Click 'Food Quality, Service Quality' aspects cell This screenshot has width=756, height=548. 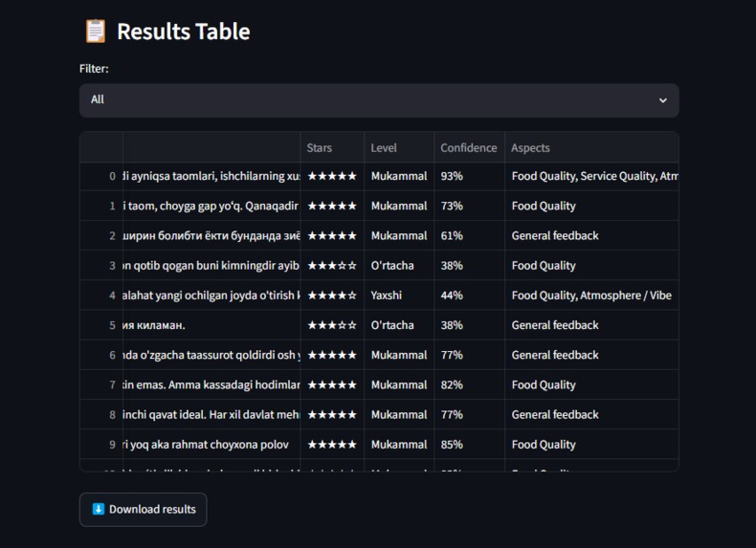(x=591, y=176)
